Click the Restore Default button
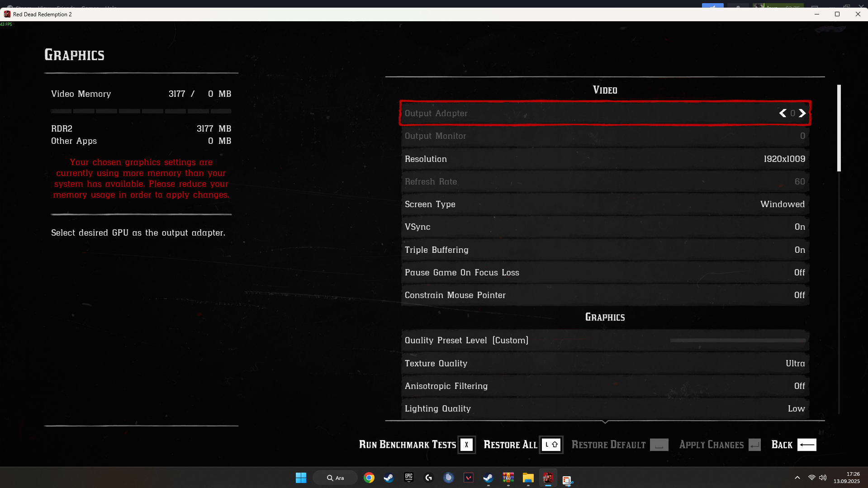Image resolution: width=868 pixels, height=488 pixels. coord(620,445)
